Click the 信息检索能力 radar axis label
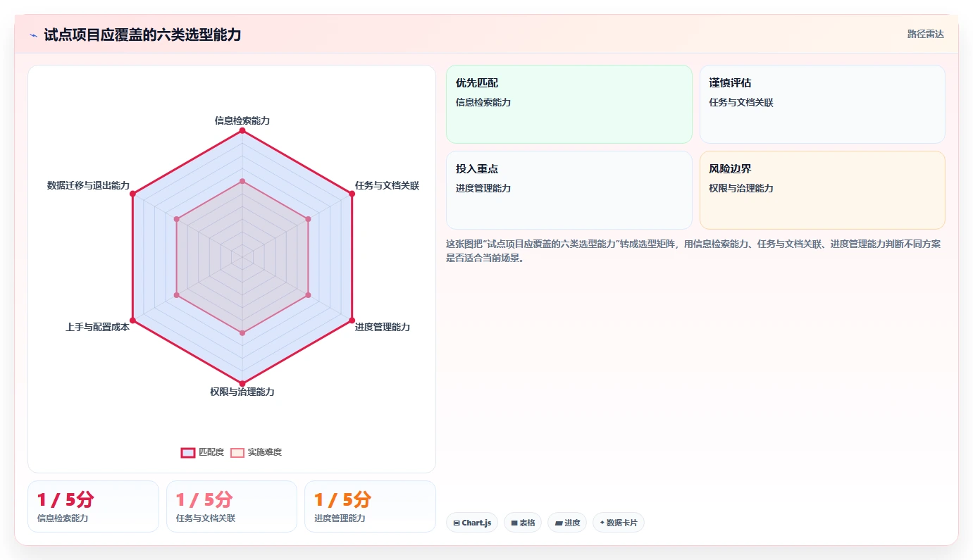This screenshot has height=560, width=973. [x=242, y=120]
